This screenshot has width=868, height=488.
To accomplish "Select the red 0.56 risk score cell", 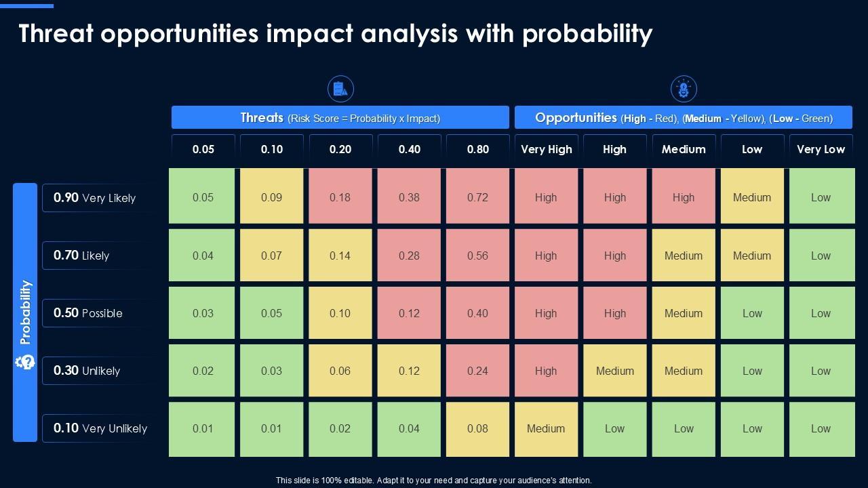I will pos(477,256).
